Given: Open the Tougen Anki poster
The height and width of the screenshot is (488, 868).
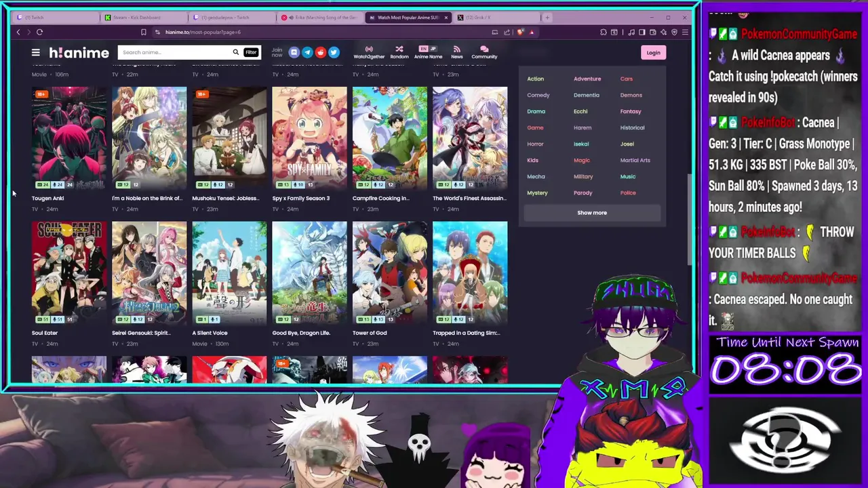Looking at the screenshot, I should [68, 138].
